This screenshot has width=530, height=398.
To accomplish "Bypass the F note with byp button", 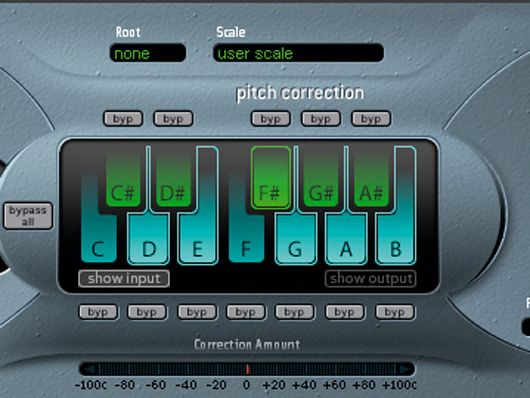I will tap(246, 312).
